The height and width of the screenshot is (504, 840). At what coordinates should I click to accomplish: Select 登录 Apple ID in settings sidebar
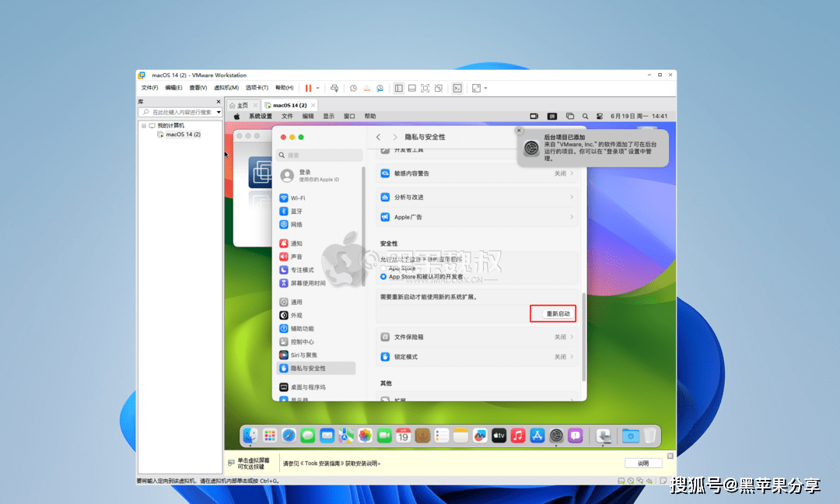tap(320, 176)
